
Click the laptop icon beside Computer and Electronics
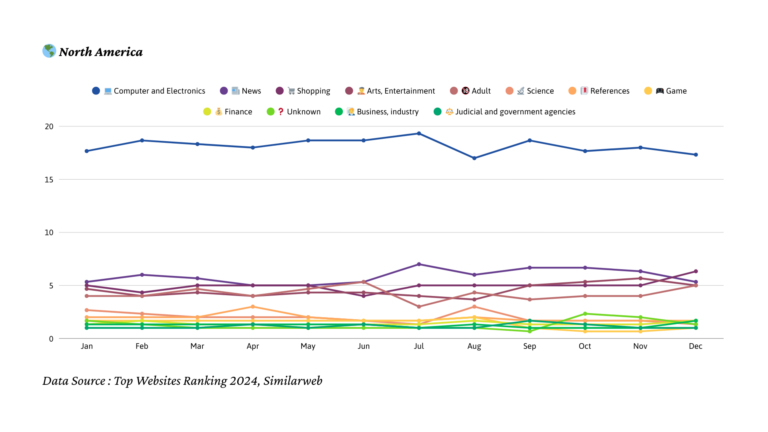coord(107,91)
